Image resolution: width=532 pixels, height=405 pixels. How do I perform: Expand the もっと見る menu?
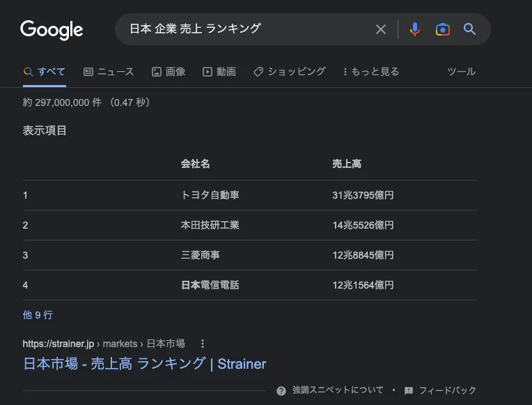coord(371,72)
